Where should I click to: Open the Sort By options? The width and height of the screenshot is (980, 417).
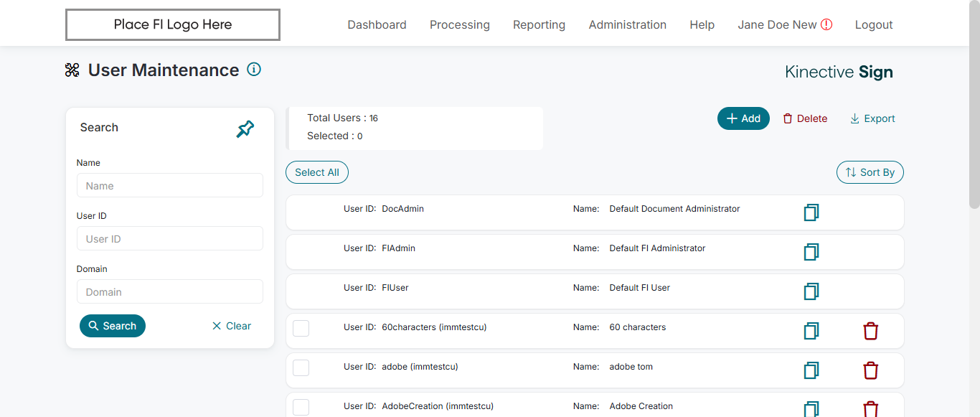[x=870, y=172]
